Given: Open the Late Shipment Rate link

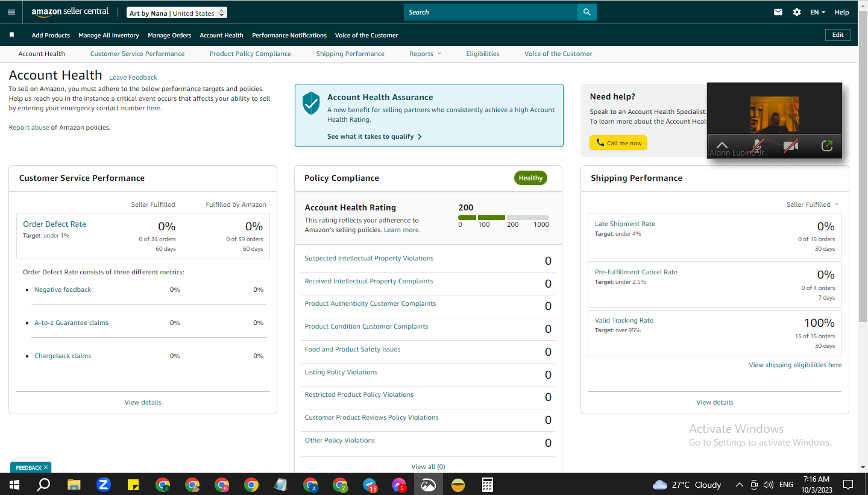Looking at the screenshot, I should click(624, 224).
